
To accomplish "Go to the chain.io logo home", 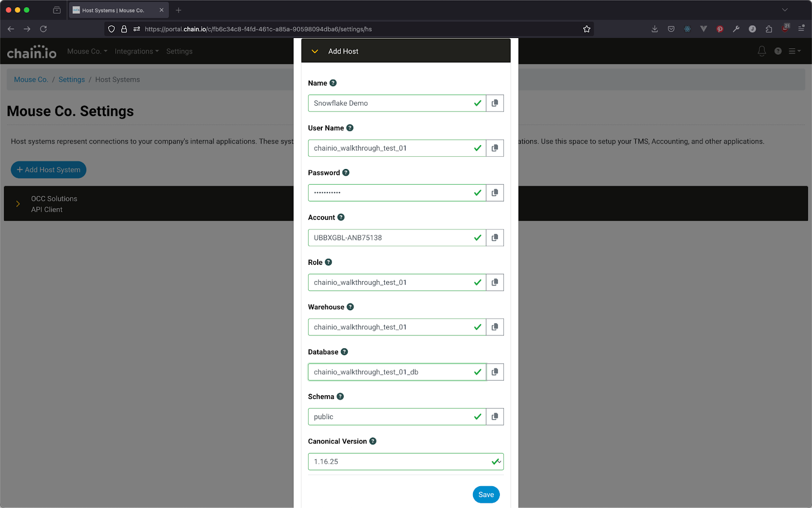I will (31, 52).
